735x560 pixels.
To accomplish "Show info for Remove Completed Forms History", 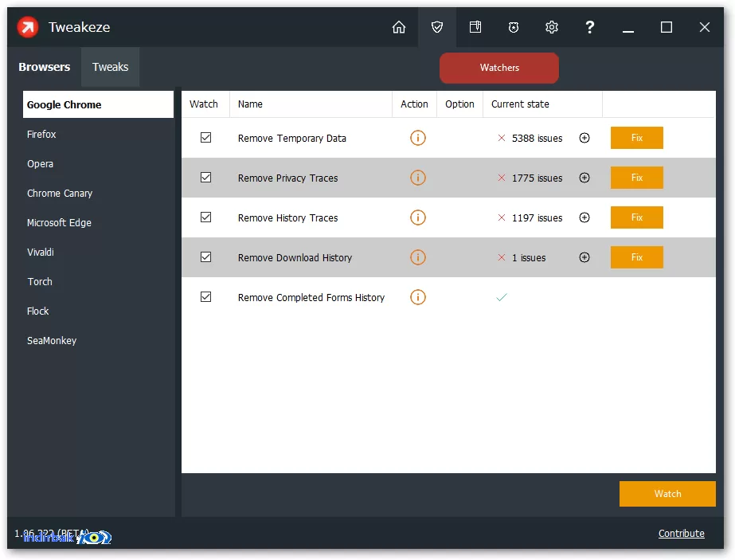I will 417,297.
